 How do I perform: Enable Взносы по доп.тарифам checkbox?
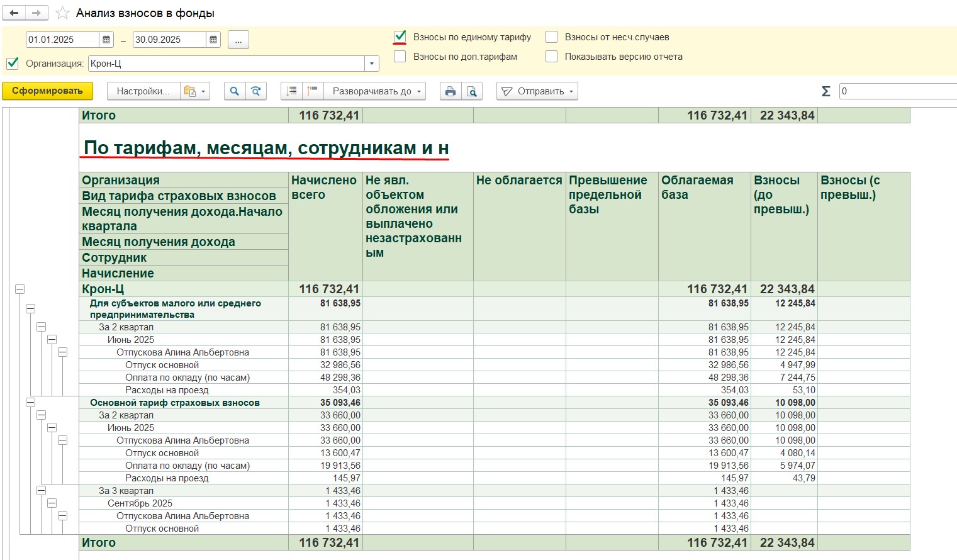400,57
